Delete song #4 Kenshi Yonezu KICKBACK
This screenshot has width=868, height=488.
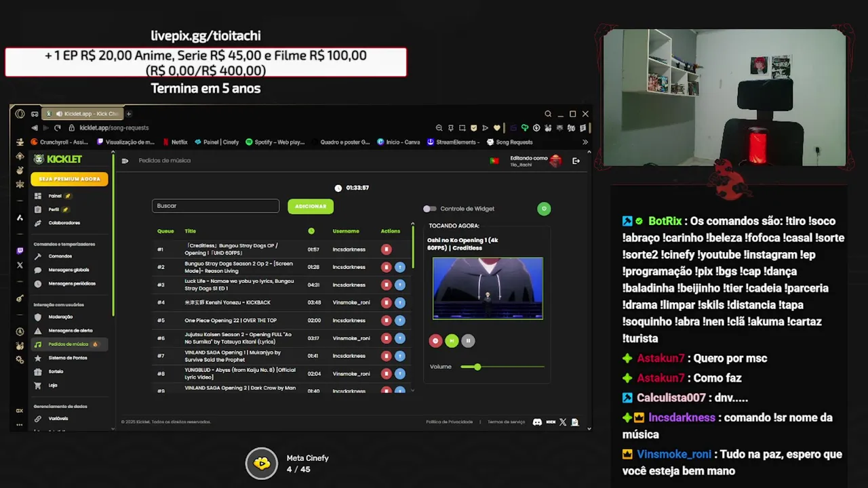386,302
